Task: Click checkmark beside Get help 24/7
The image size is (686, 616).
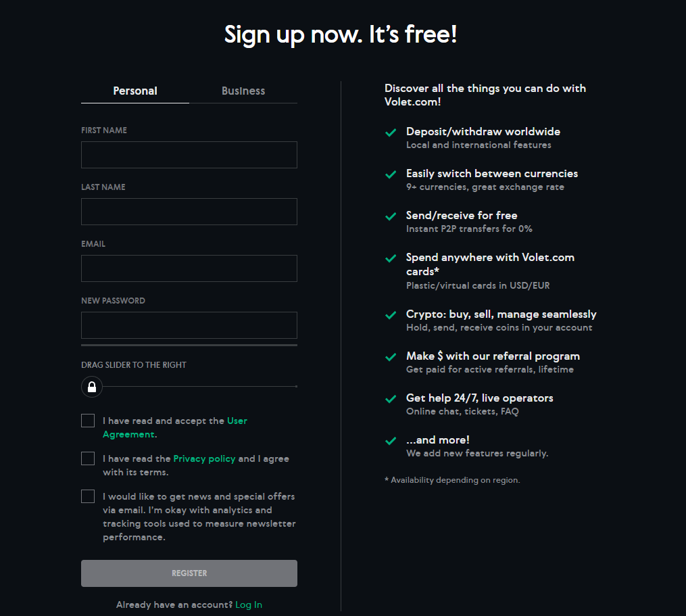Action: [x=391, y=399]
